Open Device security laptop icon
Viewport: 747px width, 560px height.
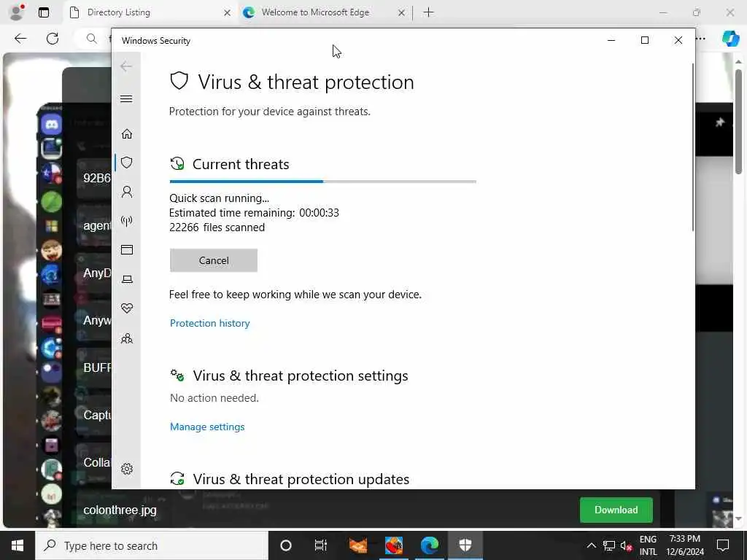(x=127, y=279)
